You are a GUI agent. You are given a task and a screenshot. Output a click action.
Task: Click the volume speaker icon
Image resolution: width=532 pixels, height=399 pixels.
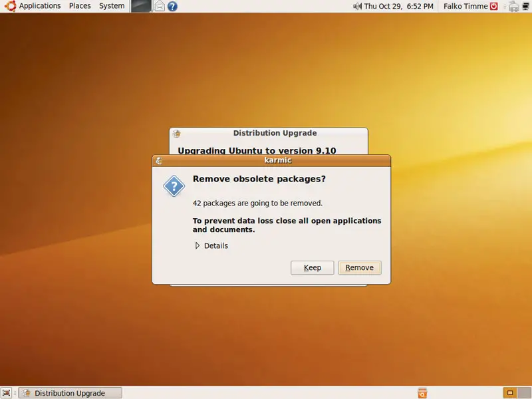pyautogui.click(x=357, y=6)
